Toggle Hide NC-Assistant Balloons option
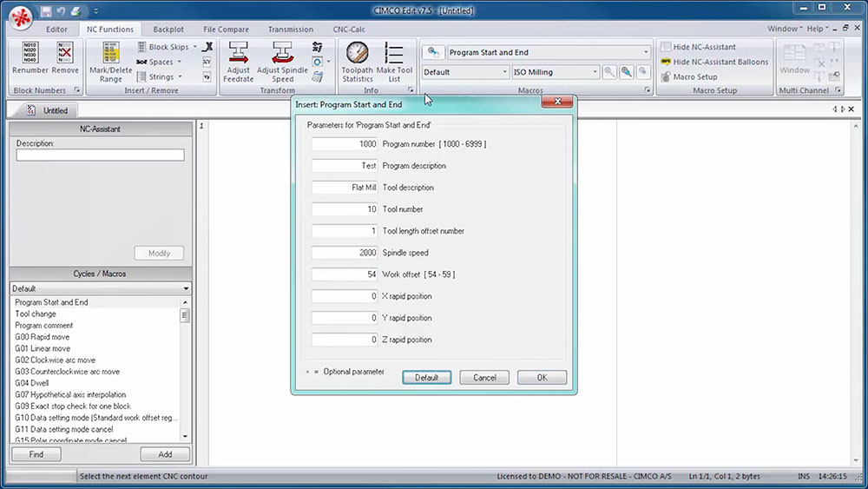Screen dimensions: 868x489 click(714, 62)
